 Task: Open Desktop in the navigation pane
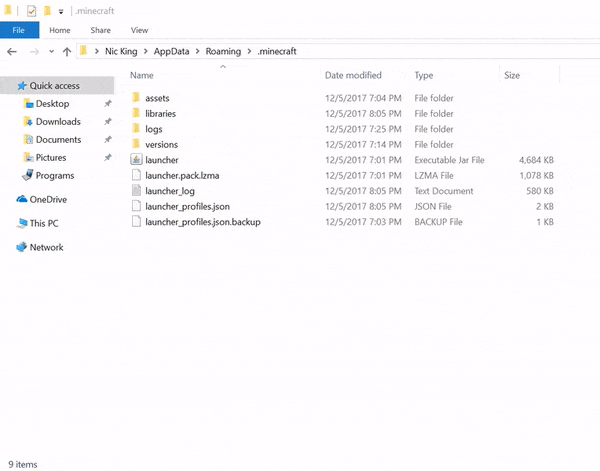52,104
